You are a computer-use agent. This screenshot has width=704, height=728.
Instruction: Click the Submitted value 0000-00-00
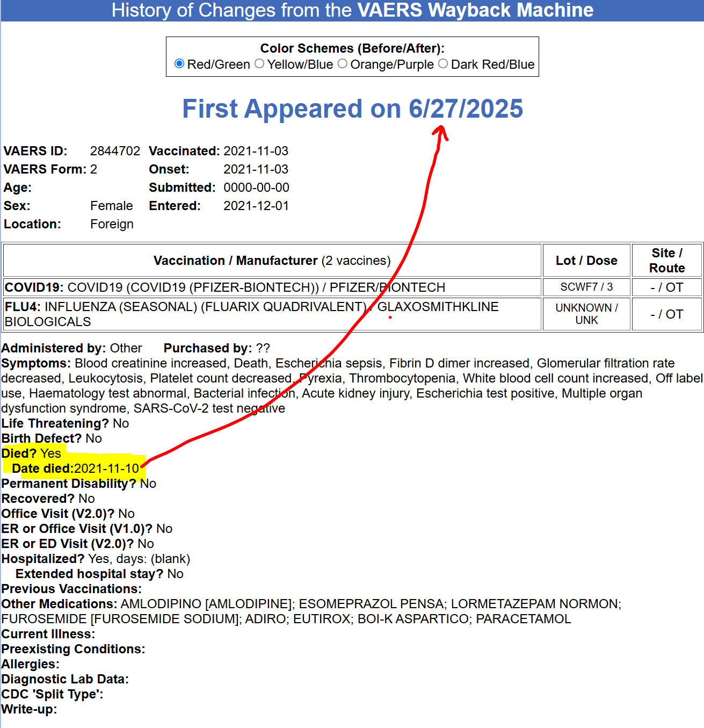tap(256, 188)
